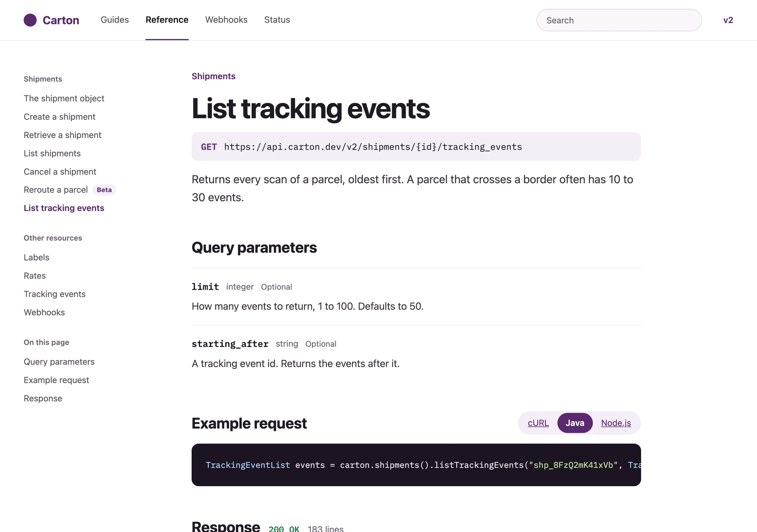Click the Query parameters heading
757x532 pixels.
click(254, 248)
